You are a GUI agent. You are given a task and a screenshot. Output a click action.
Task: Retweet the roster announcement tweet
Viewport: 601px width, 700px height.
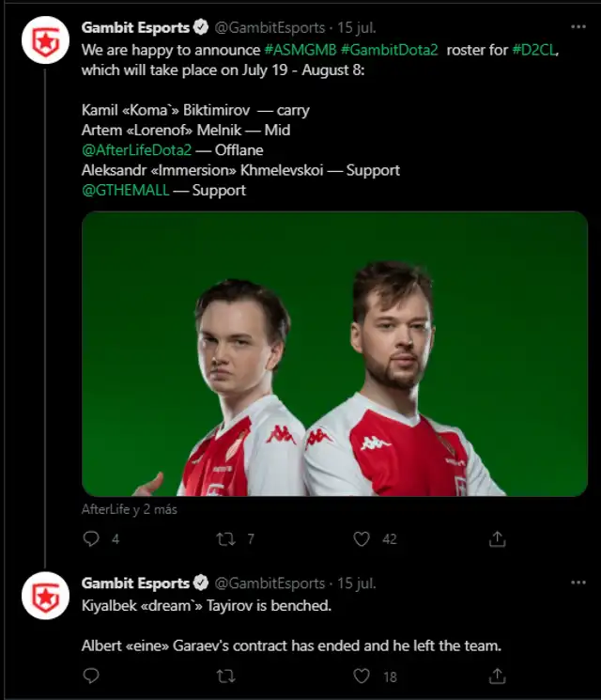(225, 538)
